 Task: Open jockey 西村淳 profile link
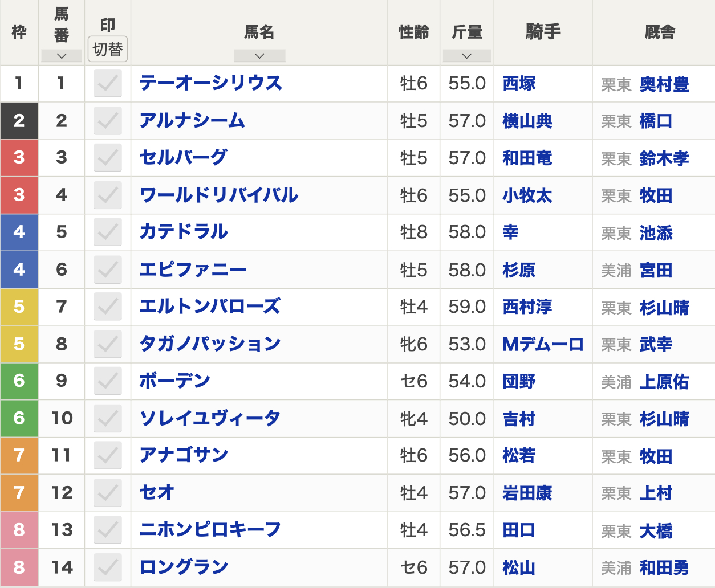click(527, 307)
